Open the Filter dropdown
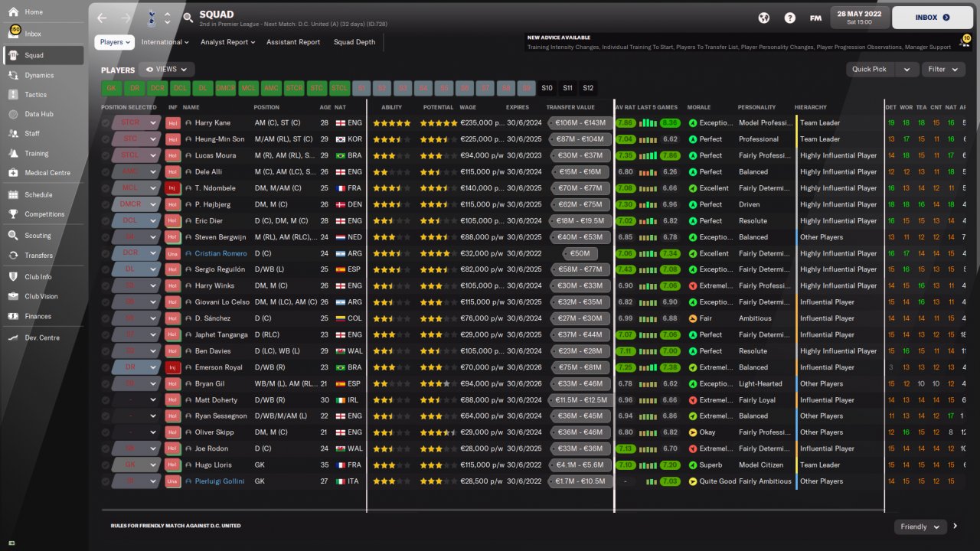The width and height of the screenshot is (980, 551). [942, 70]
